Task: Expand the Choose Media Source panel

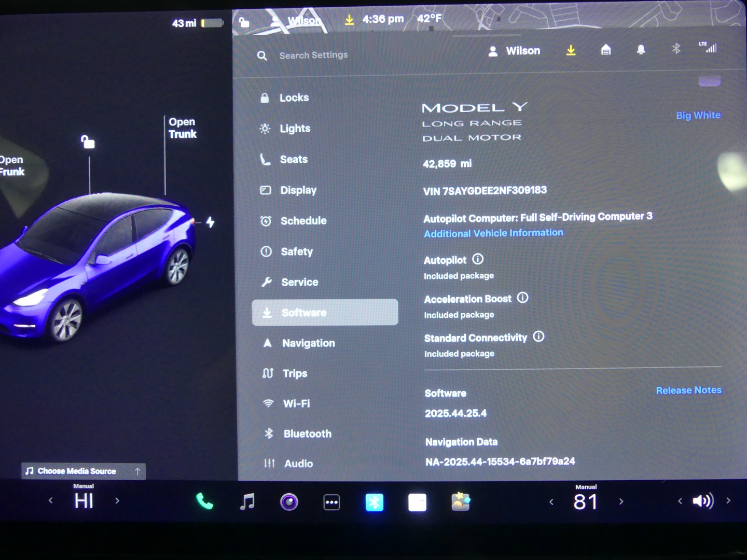Action: [x=83, y=471]
